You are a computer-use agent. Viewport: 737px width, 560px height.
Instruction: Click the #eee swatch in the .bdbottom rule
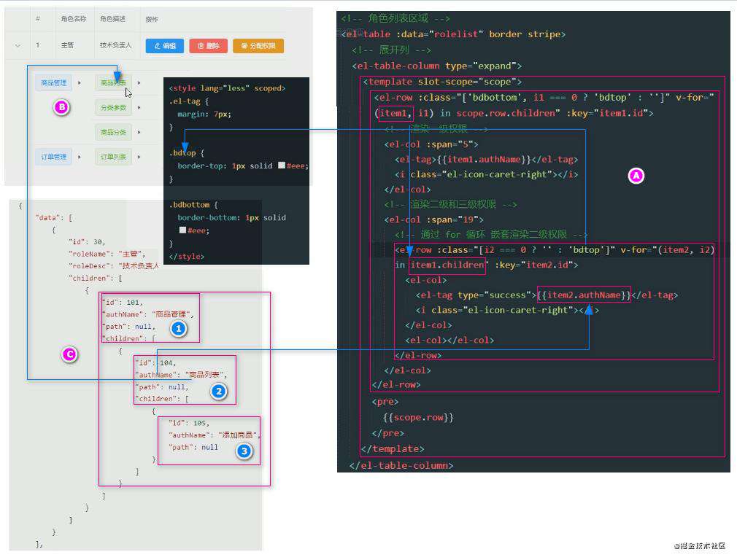click(x=182, y=230)
